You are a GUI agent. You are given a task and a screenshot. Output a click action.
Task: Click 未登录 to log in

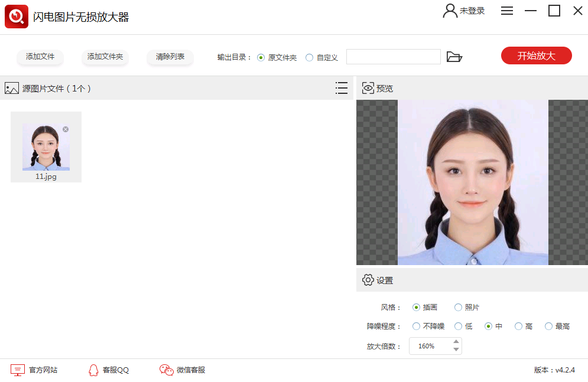[x=472, y=11]
